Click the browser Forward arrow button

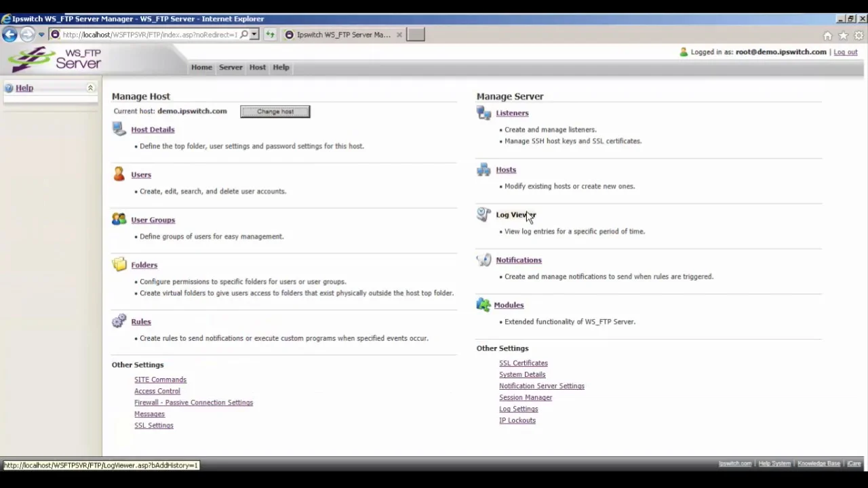[27, 35]
